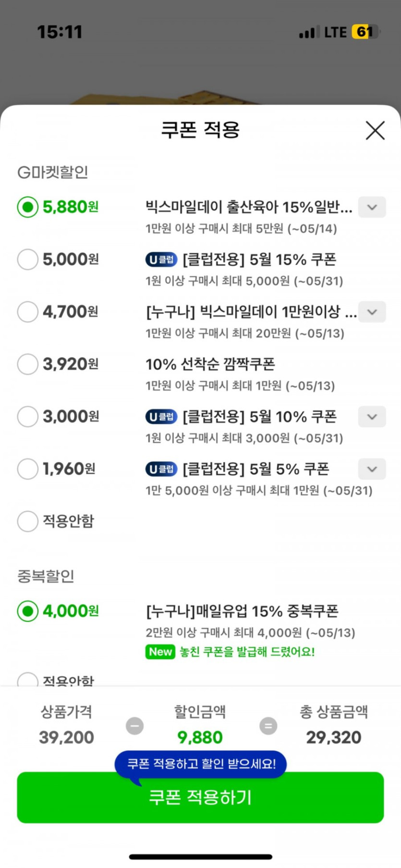Select the 5,000원 클럽전용 15% coupon
401x868 pixels.
28,260
